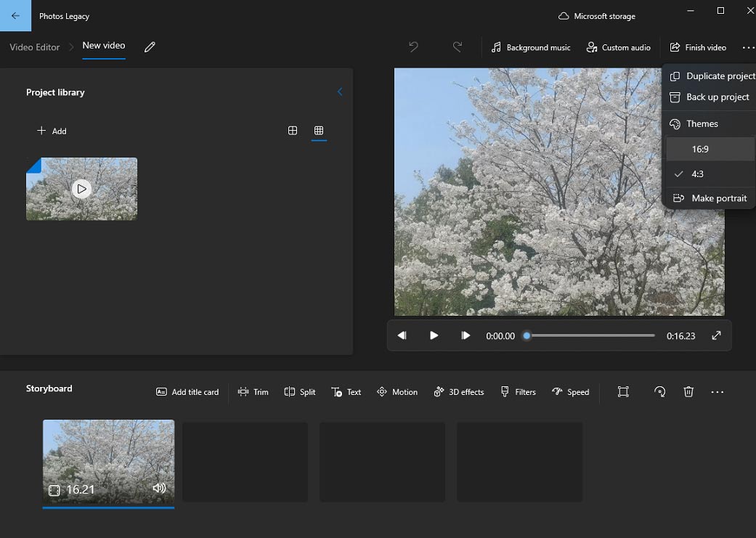
Task: Rotate the clip icon
Action: coord(659,392)
